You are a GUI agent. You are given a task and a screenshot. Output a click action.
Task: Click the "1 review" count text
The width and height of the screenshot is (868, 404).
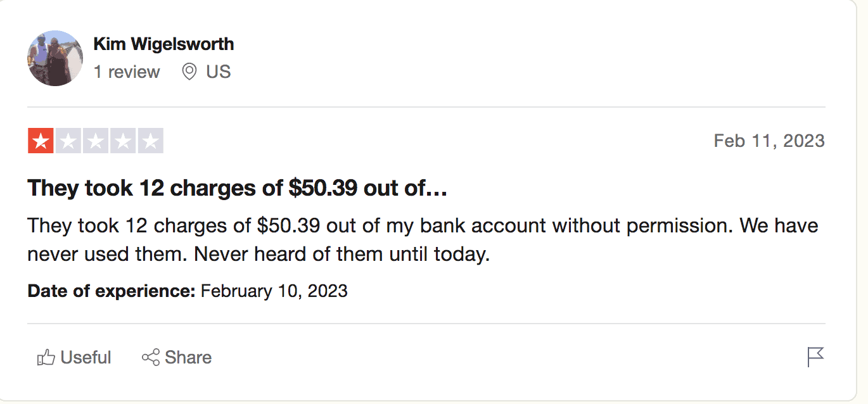click(x=127, y=72)
